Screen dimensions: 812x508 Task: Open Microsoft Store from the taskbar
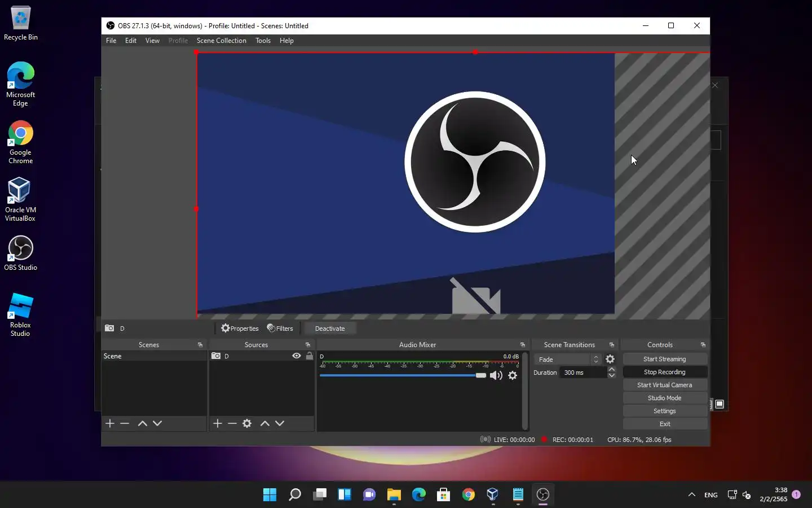click(x=443, y=495)
